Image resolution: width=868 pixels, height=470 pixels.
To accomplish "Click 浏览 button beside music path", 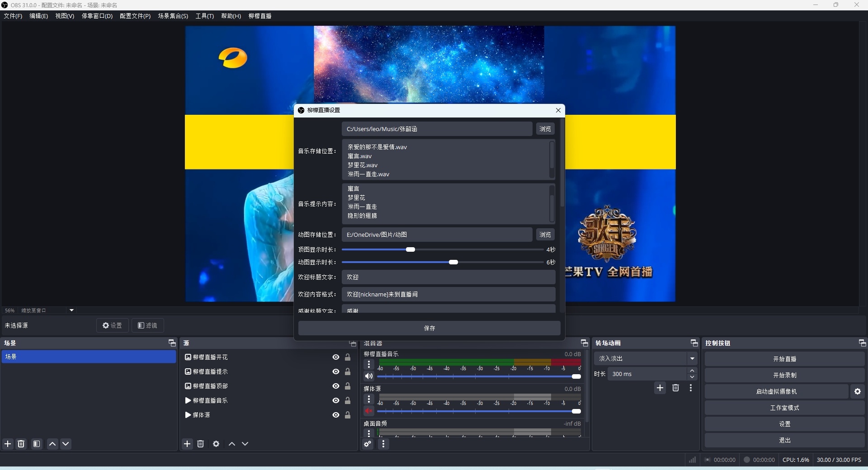I will tap(545, 129).
